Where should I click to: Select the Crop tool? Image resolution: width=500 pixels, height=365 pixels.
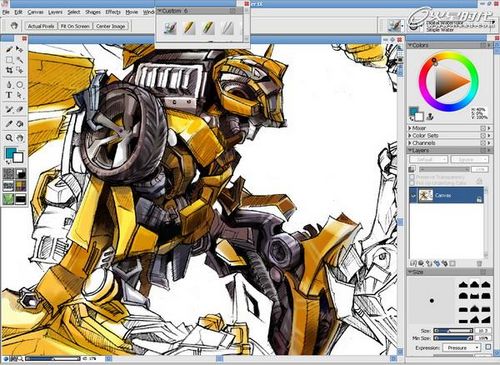(x=9, y=70)
